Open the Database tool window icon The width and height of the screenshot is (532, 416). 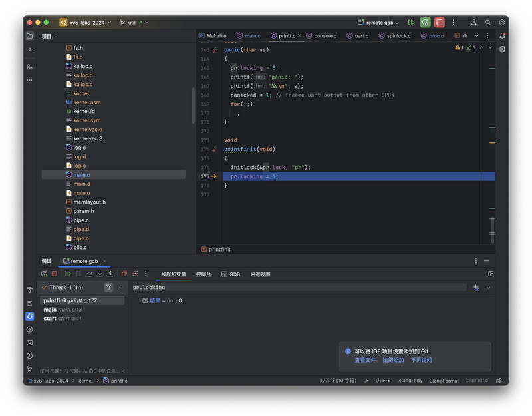(502, 49)
